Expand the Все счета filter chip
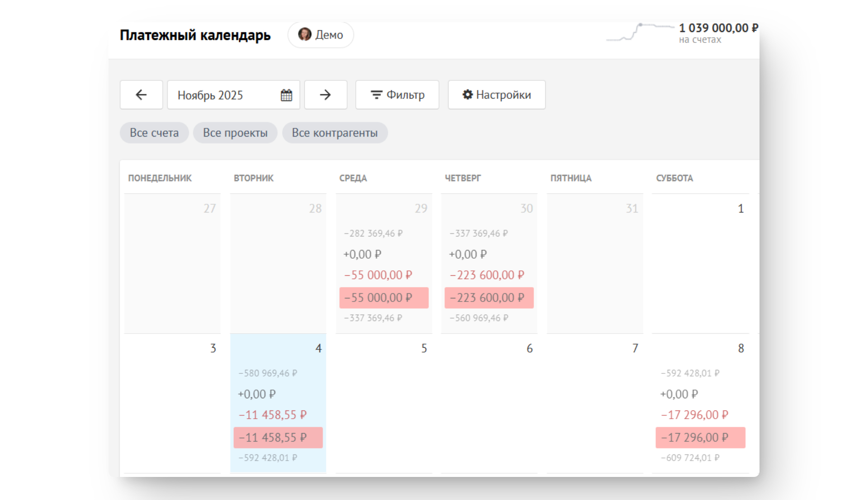Screen dimensions: 868x500 pos(154,133)
